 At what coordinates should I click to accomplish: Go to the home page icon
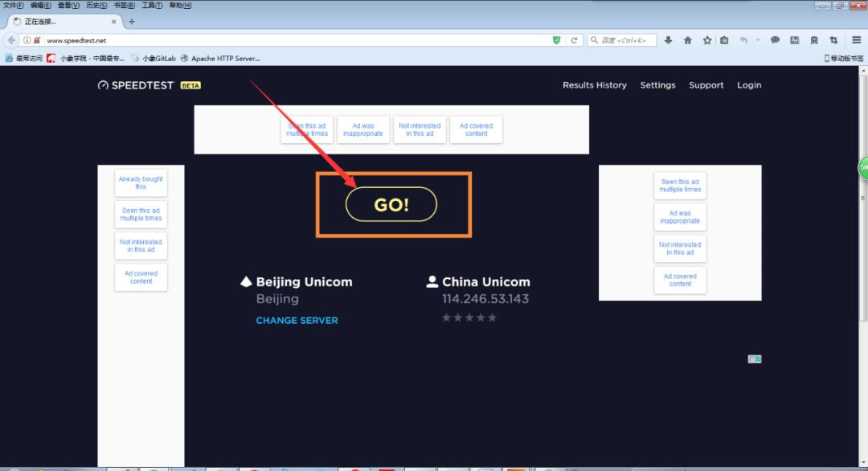(x=687, y=40)
